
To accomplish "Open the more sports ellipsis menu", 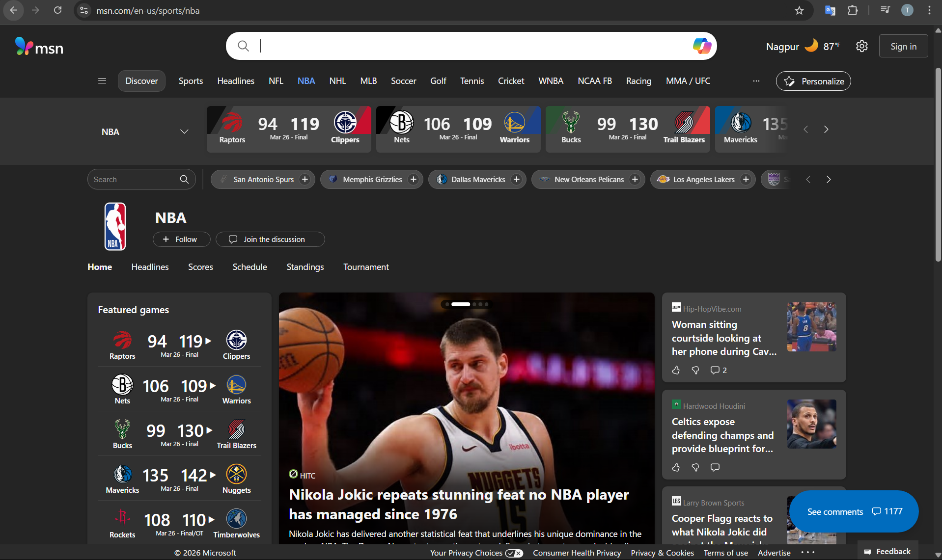I will pos(756,81).
